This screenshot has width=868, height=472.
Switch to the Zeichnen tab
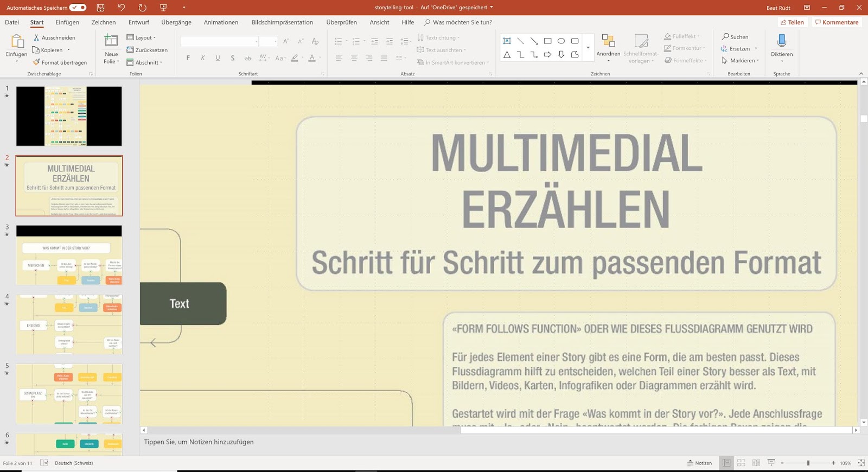click(104, 22)
